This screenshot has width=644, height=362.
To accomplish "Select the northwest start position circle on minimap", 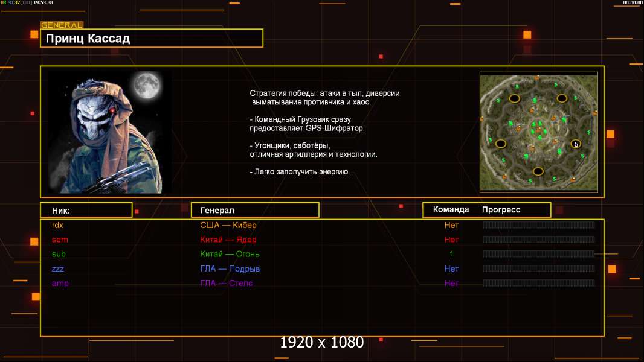I will (x=515, y=98).
